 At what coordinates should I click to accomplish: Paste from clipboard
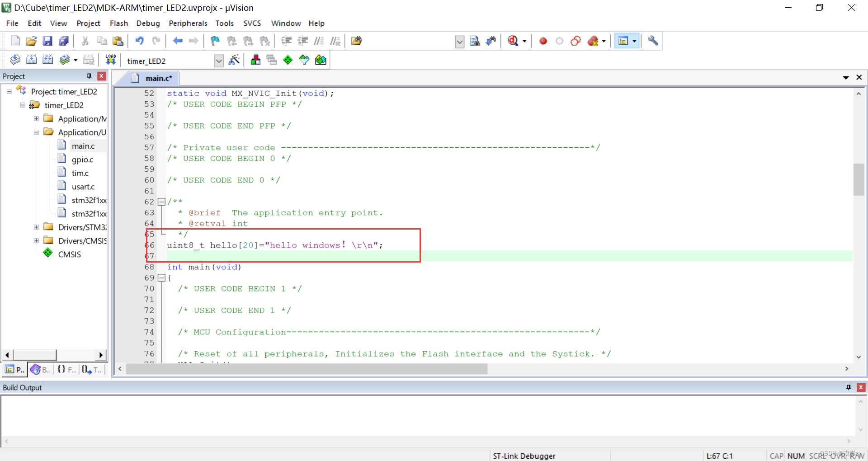(118, 41)
